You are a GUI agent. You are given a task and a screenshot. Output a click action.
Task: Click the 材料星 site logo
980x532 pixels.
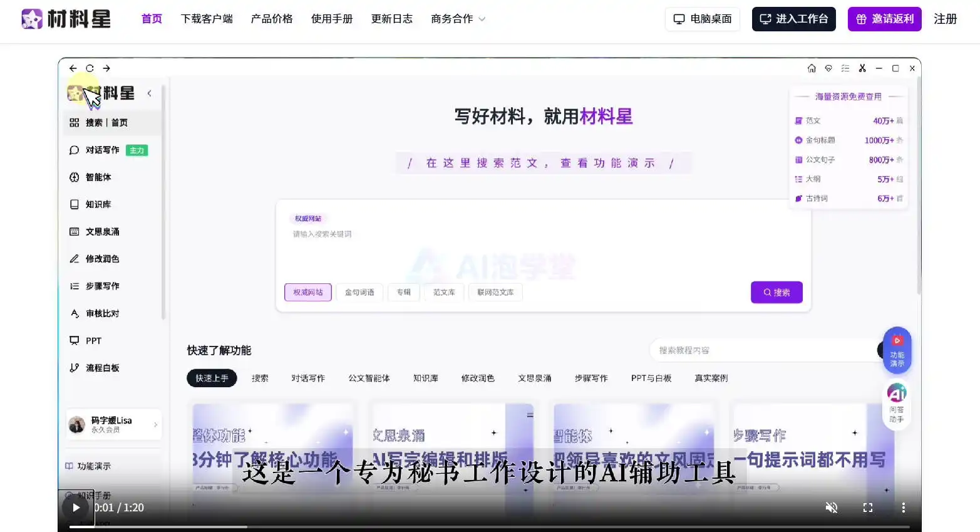[x=66, y=19]
